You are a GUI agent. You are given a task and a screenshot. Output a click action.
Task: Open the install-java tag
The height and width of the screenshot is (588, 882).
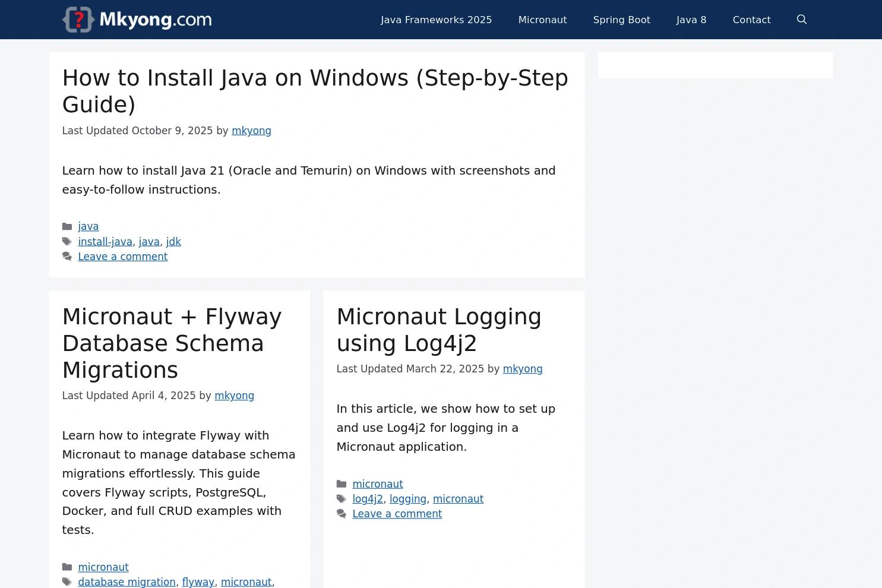[x=105, y=242]
